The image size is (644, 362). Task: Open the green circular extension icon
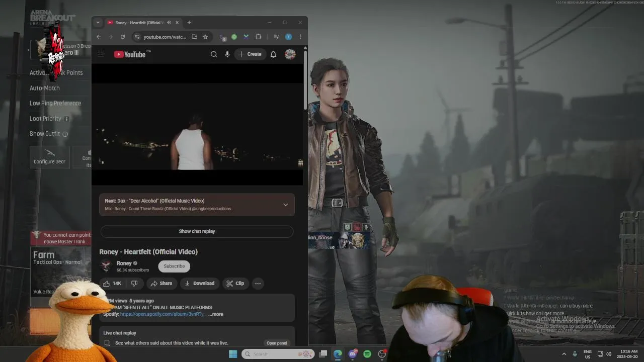[234, 37]
